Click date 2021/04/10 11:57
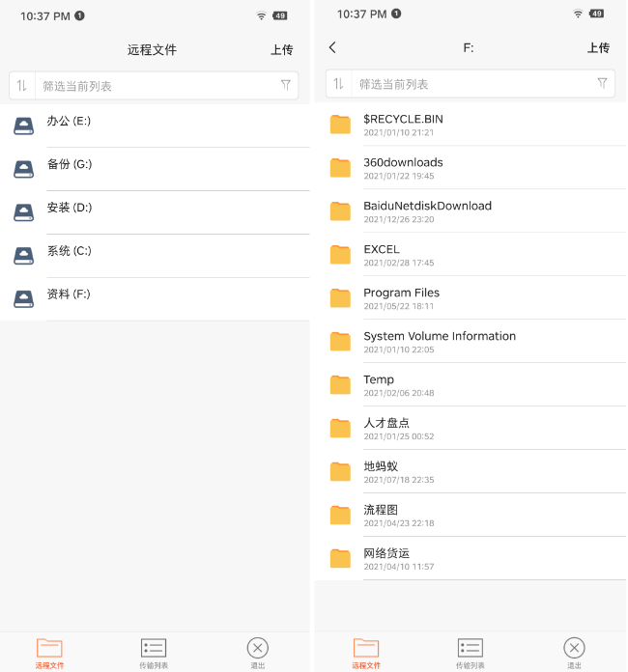 coord(399,567)
